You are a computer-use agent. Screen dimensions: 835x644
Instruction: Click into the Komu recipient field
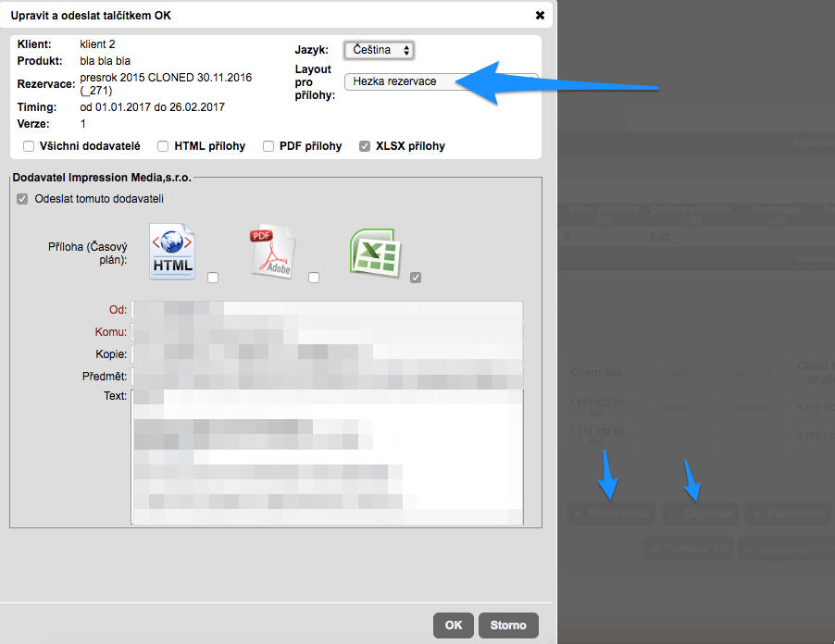click(327, 332)
